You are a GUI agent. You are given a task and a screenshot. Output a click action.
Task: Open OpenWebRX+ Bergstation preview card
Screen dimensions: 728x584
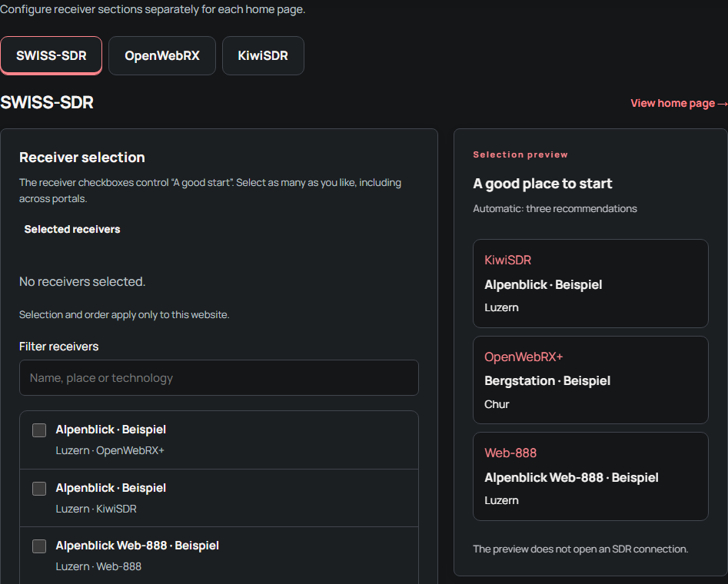point(590,380)
